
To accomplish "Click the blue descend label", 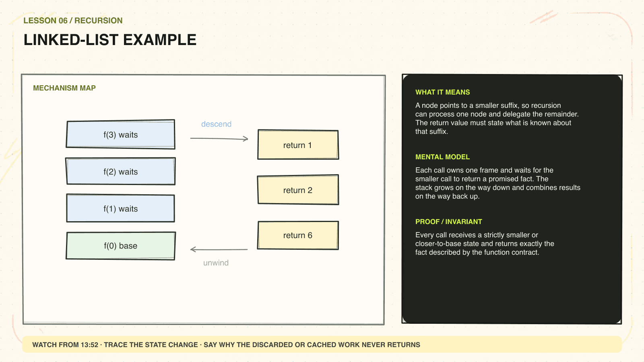I will [216, 124].
